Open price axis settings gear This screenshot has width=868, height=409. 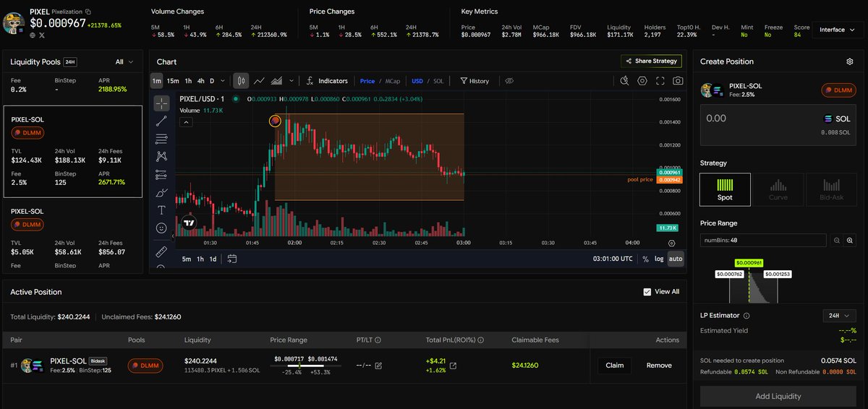pyautogui.click(x=672, y=244)
